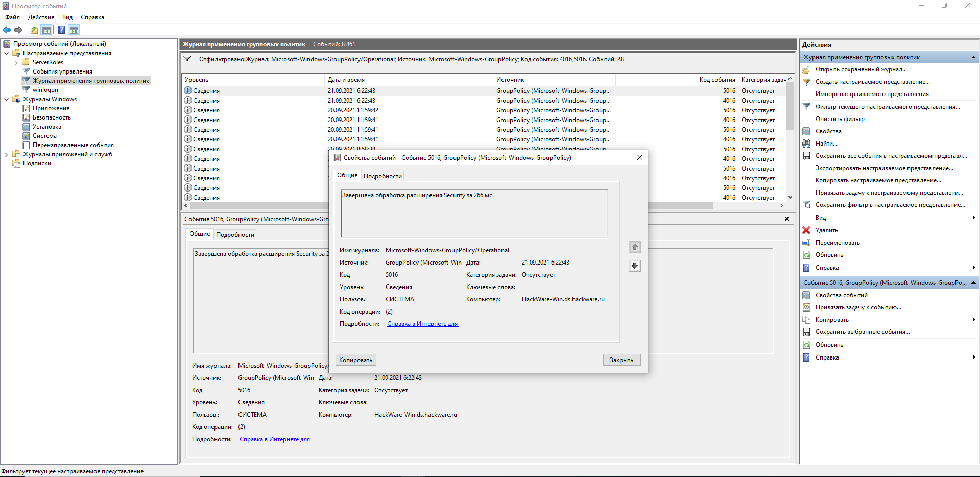Viewport: 980px width, 477px height.
Task: Click the filter funnel icon above event list
Action: coord(187,59)
